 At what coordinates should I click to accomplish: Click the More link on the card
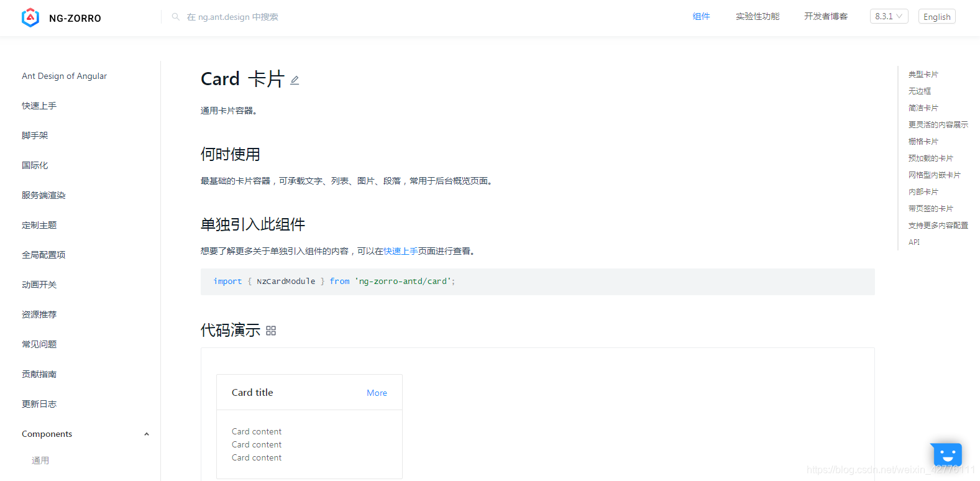click(x=377, y=393)
